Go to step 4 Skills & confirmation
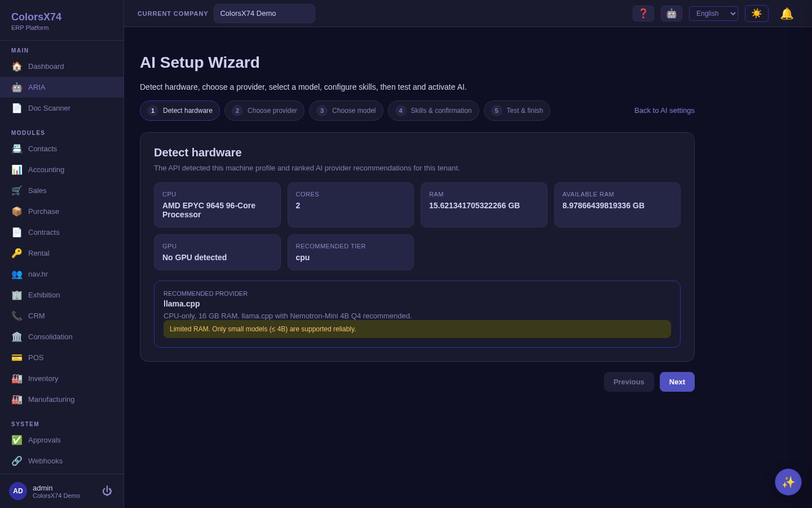 click(434, 111)
